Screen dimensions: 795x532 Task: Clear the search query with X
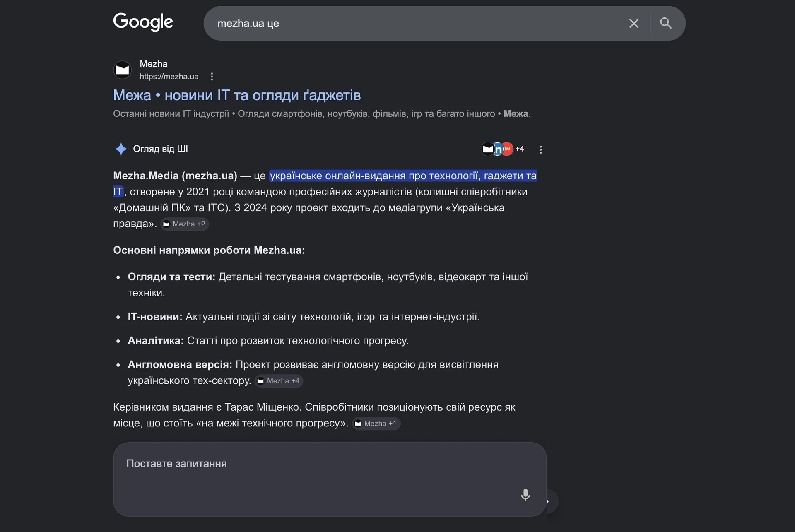[634, 23]
